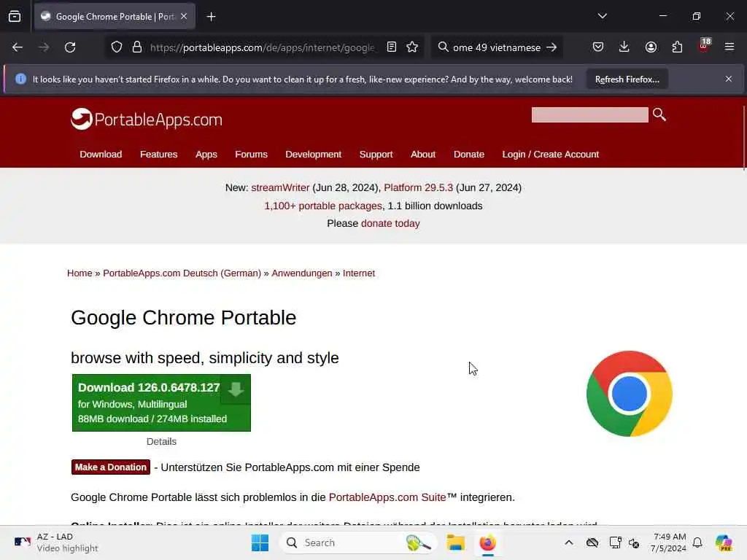Open the extensions puzzle icon

pyautogui.click(x=677, y=47)
